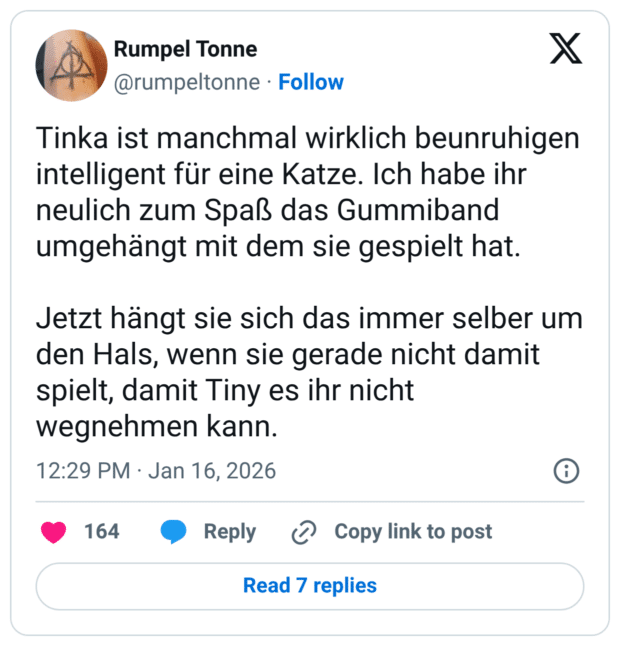Viewport: 620px width, 646px height.
Task: Open Rumpel Tonne's profile avatar
Action: point(71,65)
